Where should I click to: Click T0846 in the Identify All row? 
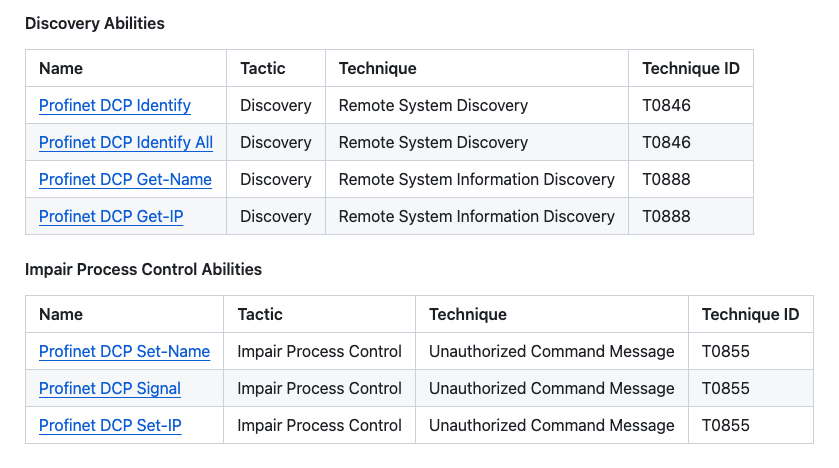click(x=666, y=142)
